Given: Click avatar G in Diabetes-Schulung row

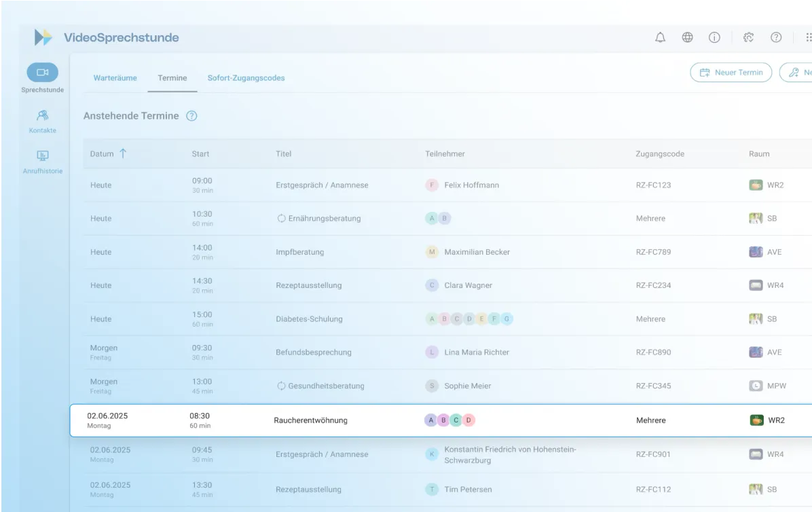Looking at the screenshot, I should 507,319.
